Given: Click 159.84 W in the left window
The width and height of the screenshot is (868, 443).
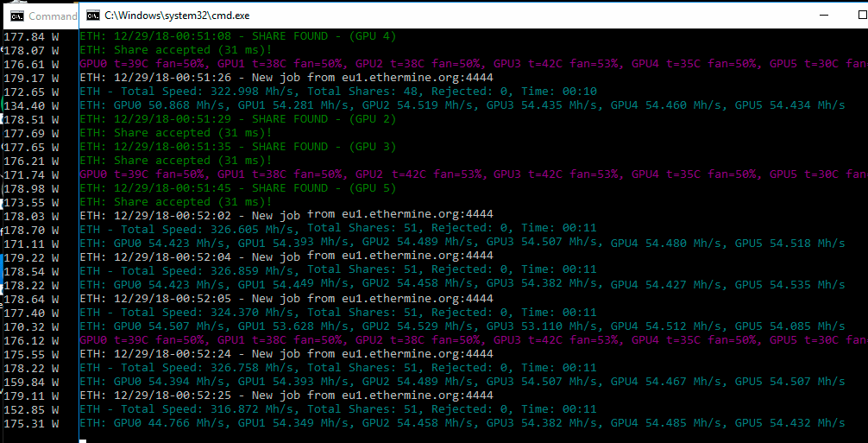Looking at the screenshot, I should point(32,382).
